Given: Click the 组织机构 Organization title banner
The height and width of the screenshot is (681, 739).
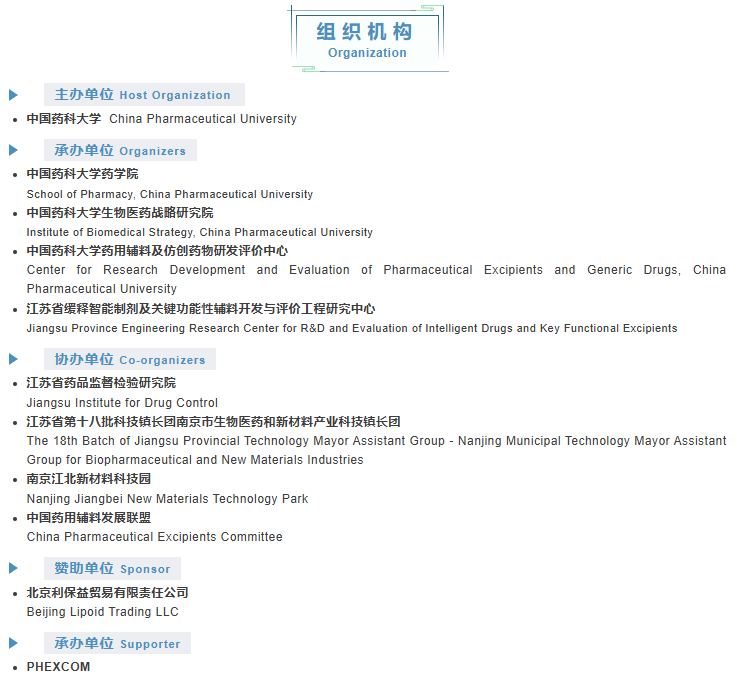Looking at the screenshot, I should tap(367, 40).
